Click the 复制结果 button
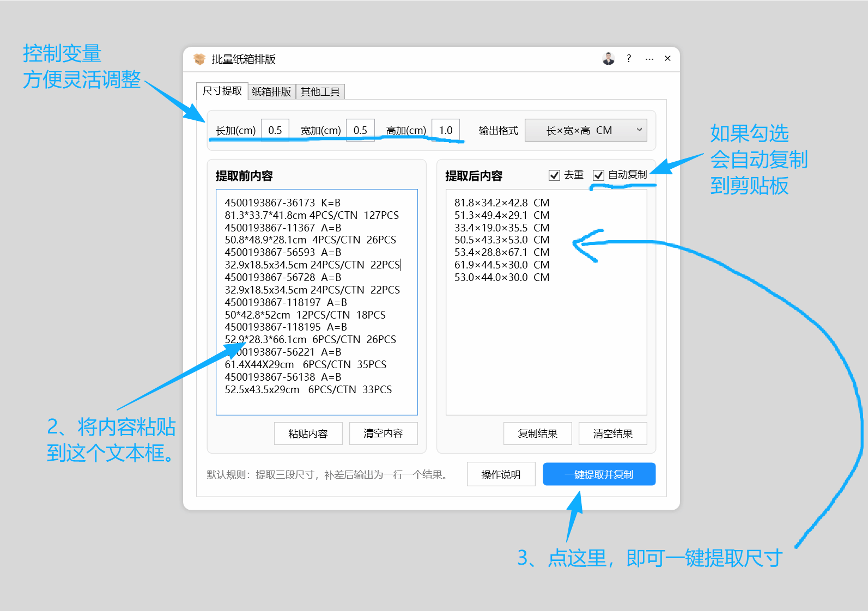Image resolution: width=868 pixels, height=611 pixels. tap(537, 433)
